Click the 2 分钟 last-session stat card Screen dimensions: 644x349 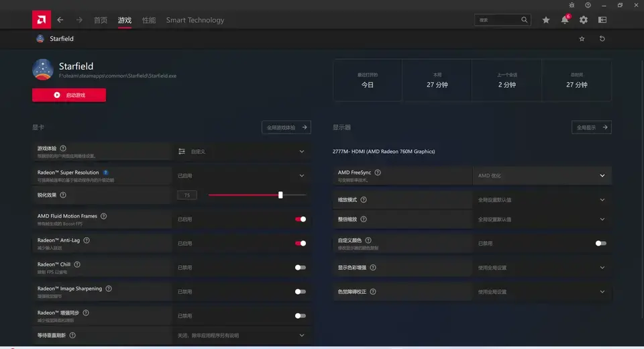pos(507,80)
